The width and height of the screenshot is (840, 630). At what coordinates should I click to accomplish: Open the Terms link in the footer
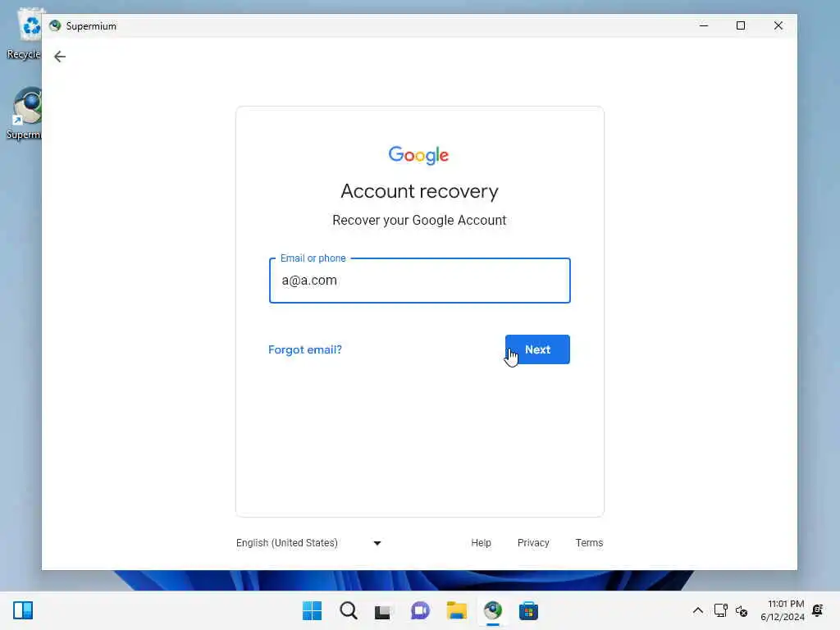[589, 543]
